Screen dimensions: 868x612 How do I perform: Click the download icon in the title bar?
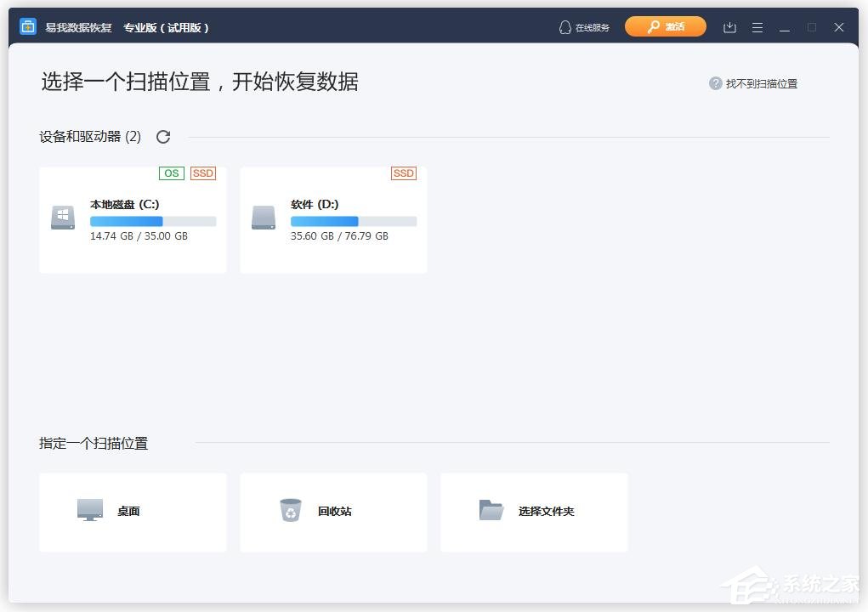[729, 26]
